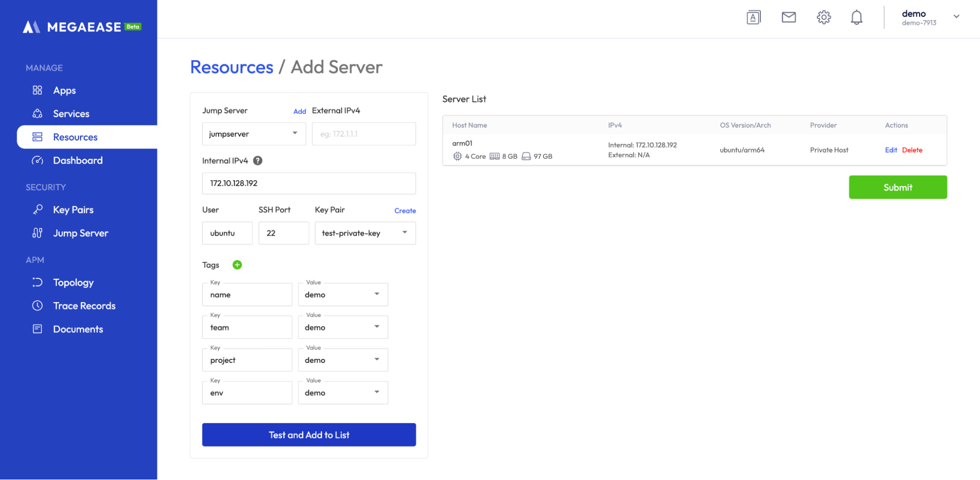The width and height of the screenshot is (980, 480).
Task: Click the Resources server rack icon
Action: click(x=37, y=137)
